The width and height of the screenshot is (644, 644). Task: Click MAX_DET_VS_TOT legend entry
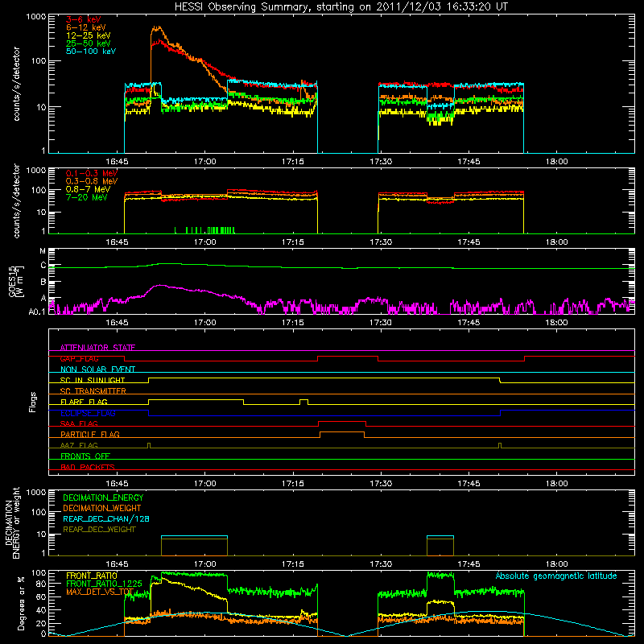tap(100, 592)
